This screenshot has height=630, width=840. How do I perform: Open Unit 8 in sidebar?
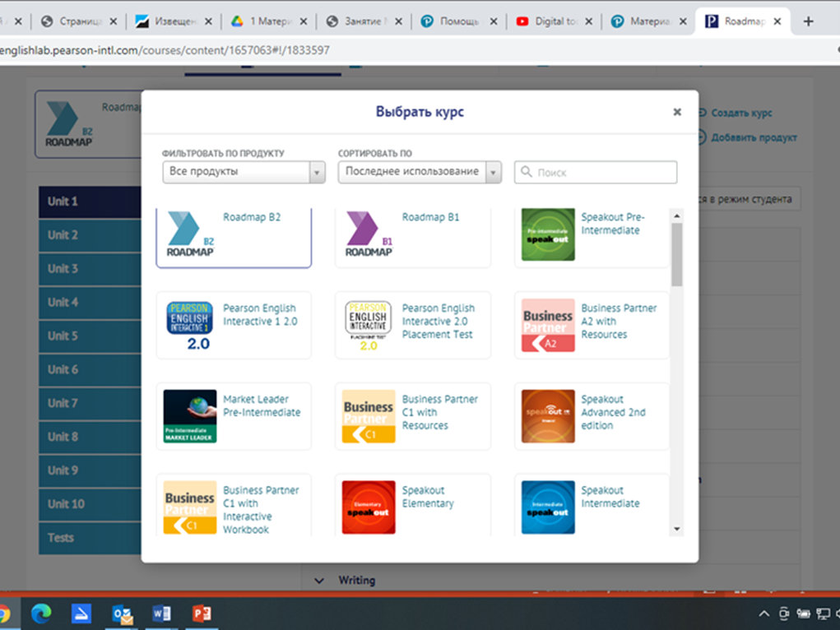click(90, 438)
